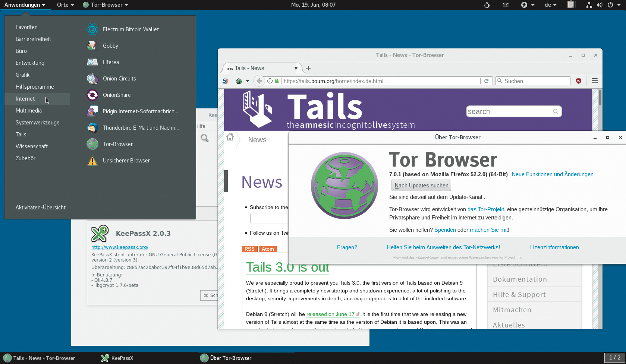
Task: Open the Grafik category
Action: tap(22, 75)
